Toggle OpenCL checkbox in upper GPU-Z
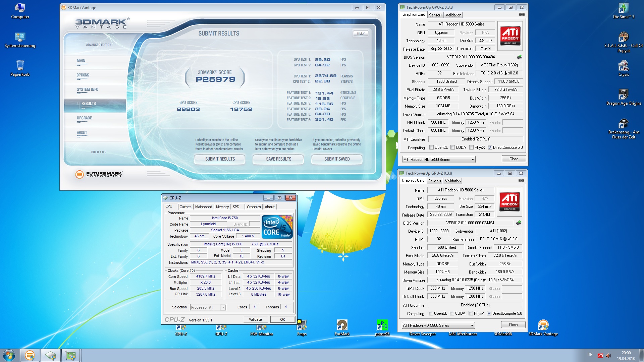 point(432,147)
